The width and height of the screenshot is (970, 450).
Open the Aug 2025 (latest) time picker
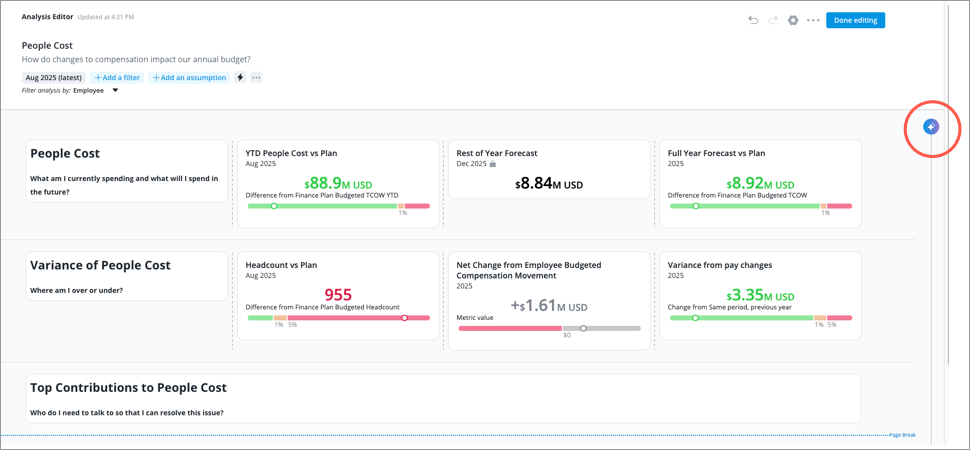point(53,77)
